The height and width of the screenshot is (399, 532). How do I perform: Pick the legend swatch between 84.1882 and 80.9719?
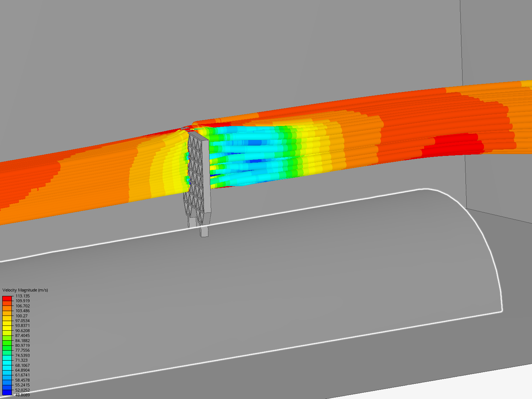point(7,343)
